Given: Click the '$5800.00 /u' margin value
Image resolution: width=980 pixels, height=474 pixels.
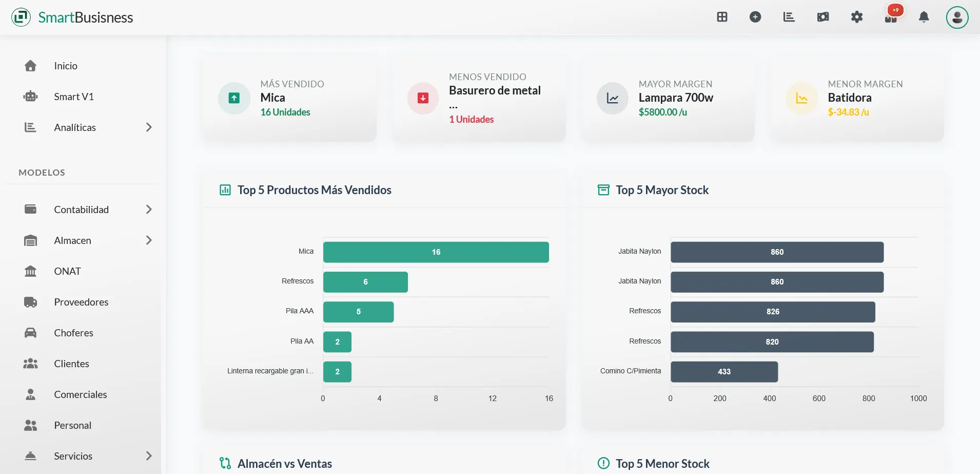Looking at the screenshot, I should (662, 112).
